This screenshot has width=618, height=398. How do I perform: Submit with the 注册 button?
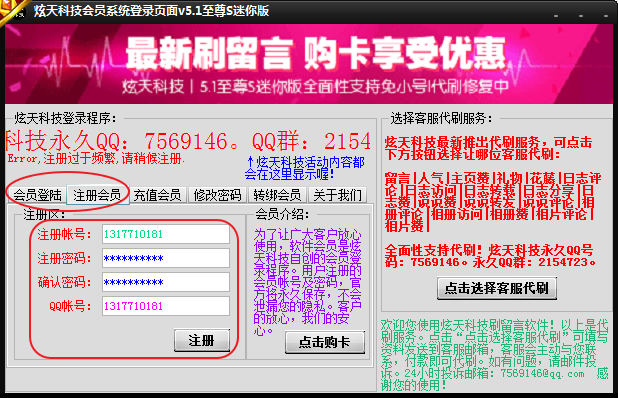click(x=202, y=340)
